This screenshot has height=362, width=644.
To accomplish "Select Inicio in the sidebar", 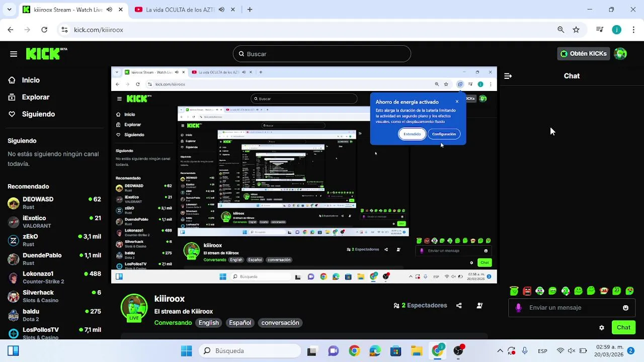I will [x=31, y=80].
